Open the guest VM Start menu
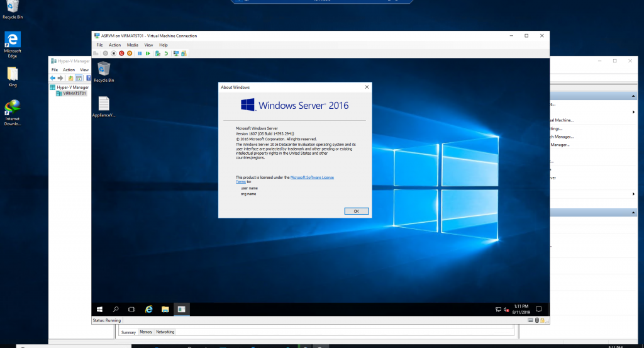The image size is (644, 348). coord(99,310)
